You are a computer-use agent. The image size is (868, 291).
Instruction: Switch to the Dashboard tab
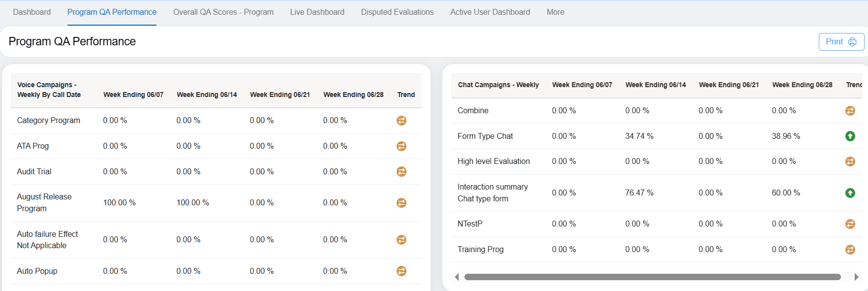32,12
